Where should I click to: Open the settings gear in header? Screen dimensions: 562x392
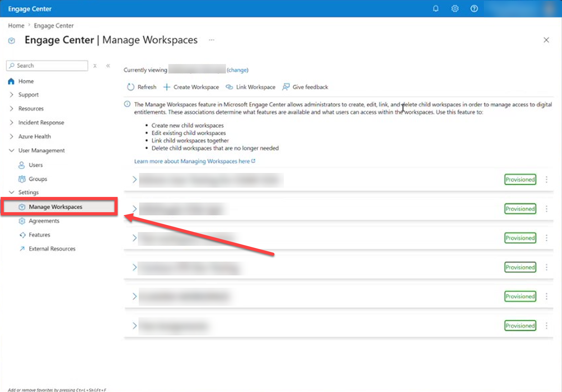click(455, 9)
